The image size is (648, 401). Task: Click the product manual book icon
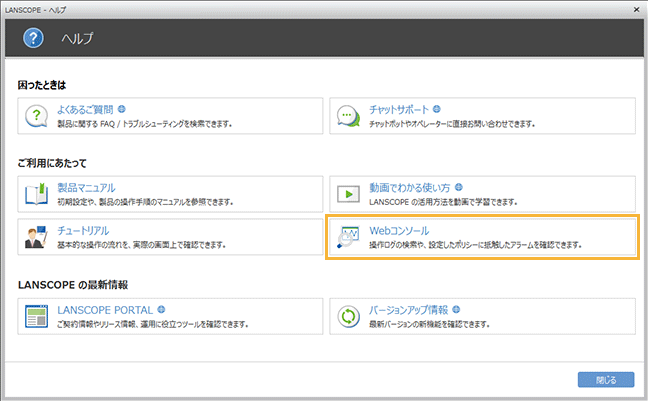tap(37, 194)
